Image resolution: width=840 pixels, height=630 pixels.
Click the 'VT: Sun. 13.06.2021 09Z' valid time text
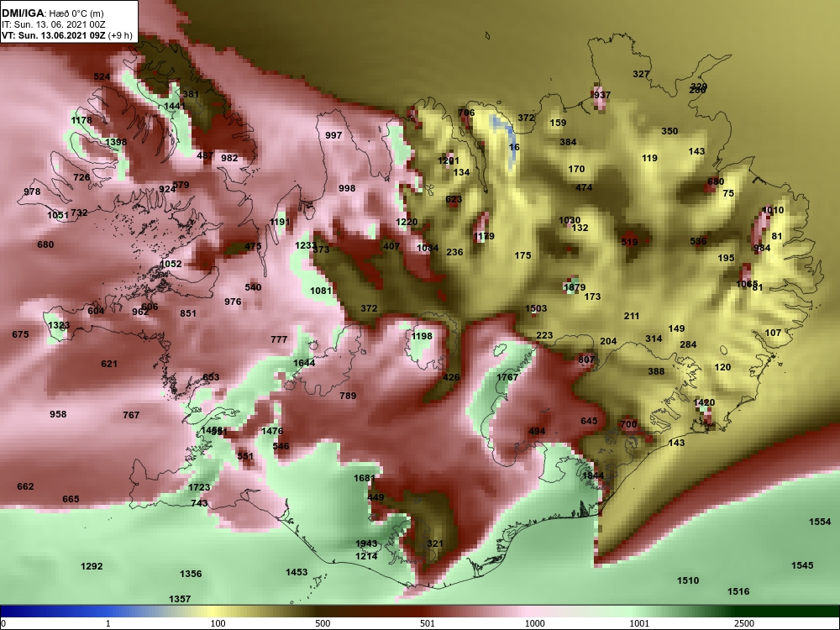click(x=53, y=35)
